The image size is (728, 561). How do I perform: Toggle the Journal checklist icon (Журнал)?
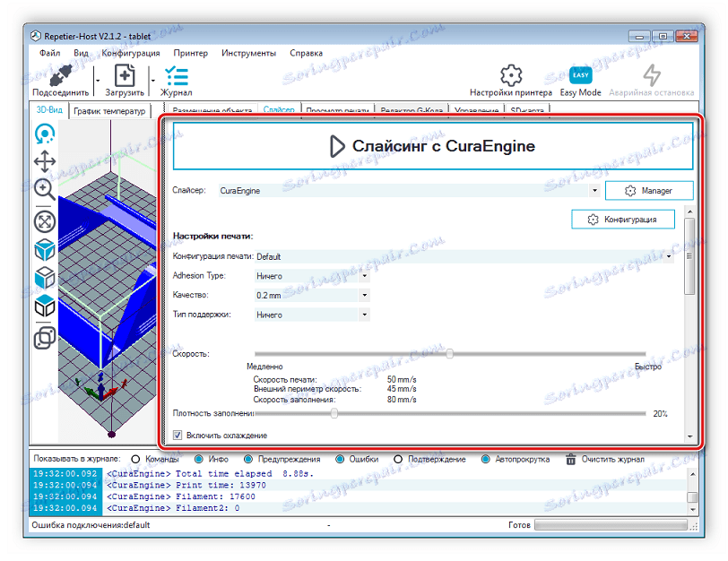click(x=177, y=75)
